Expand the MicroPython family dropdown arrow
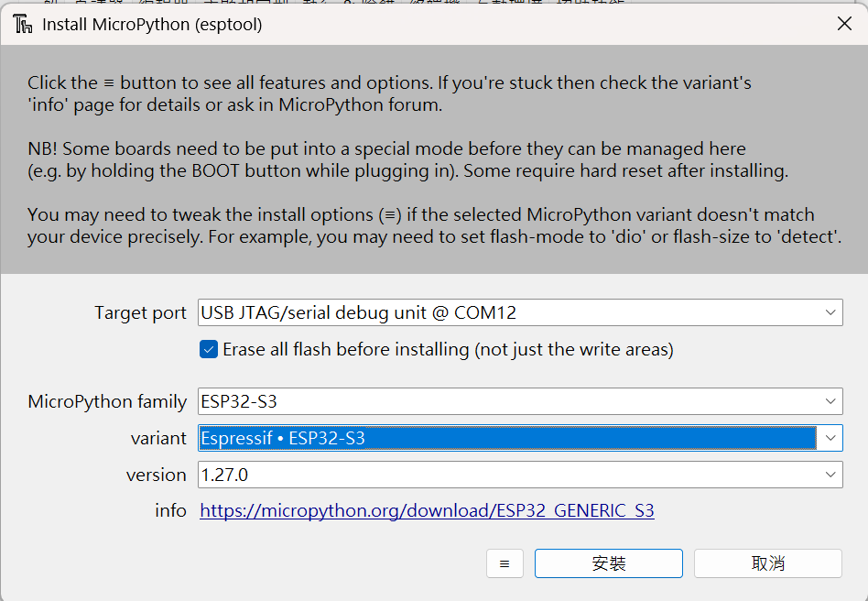Image resolution: width=868 pixels, height=601 pixels. [x=830, y=401]
